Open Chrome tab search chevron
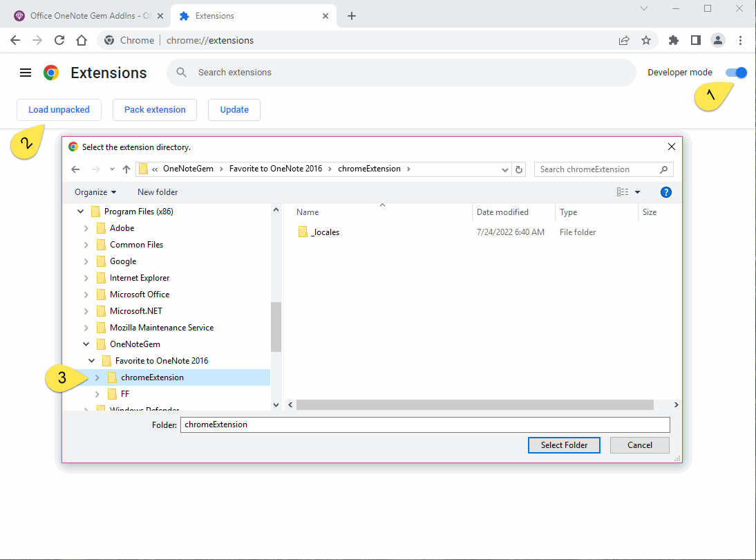The image size is (756, 560). coord(643,8)
